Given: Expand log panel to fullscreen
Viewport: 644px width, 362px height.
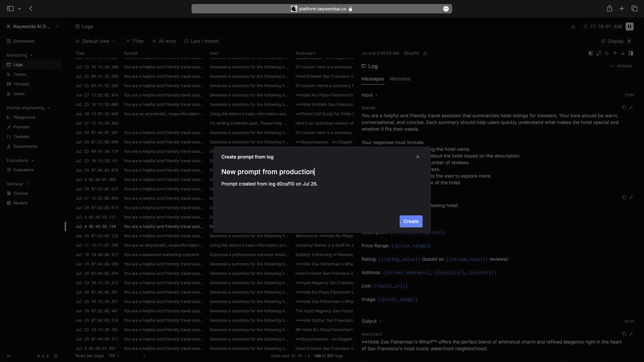Looking at the screenshot, I should (599, 53).
